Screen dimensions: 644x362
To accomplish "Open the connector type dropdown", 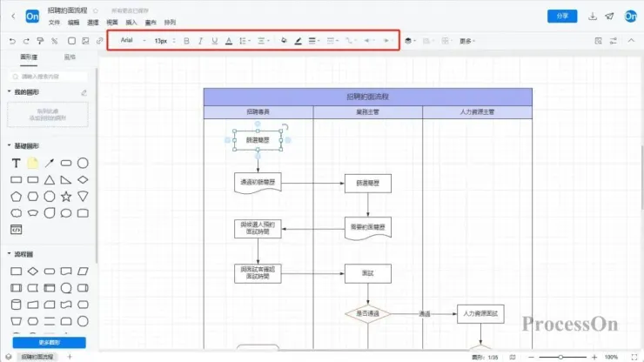I will pyautogui.click(x=351, y=41).
